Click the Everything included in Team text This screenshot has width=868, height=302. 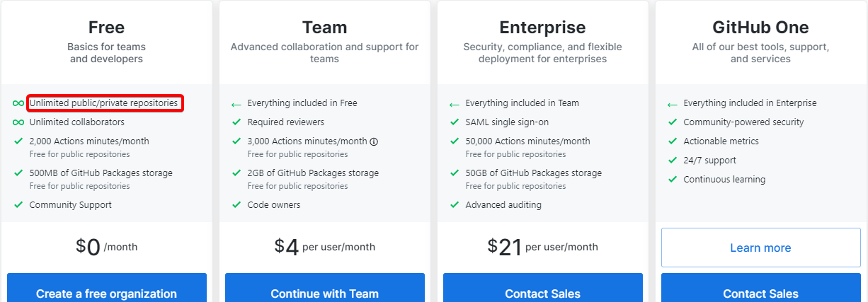[x=522, y=103]
